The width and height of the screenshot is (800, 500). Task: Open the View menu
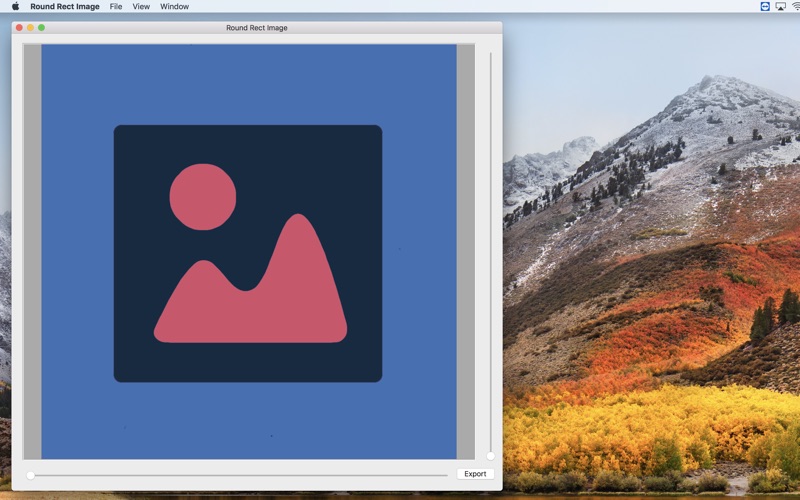pyautogui.click(x=141, y=7)
